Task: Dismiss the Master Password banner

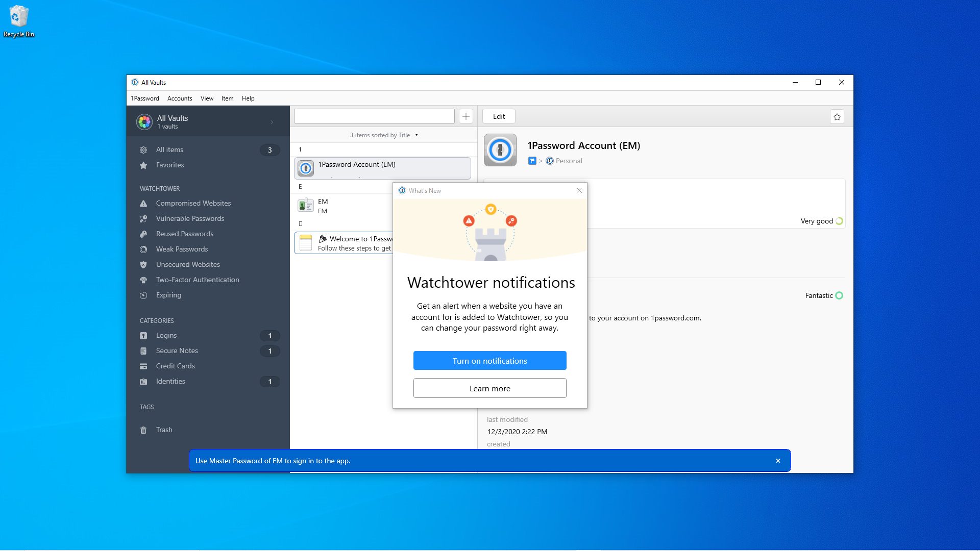Action: [x=778, y=461]
